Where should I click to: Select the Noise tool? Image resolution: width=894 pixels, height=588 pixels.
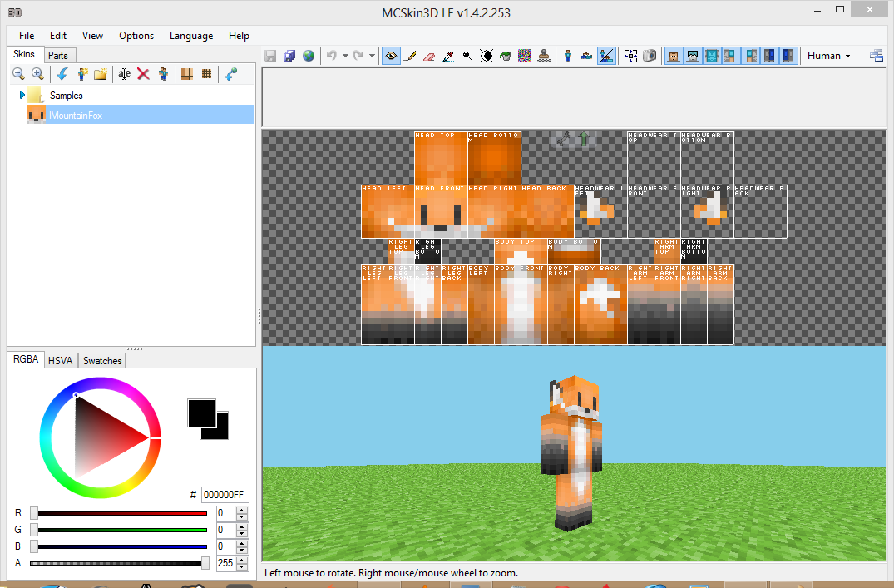(x=525, y=56)
